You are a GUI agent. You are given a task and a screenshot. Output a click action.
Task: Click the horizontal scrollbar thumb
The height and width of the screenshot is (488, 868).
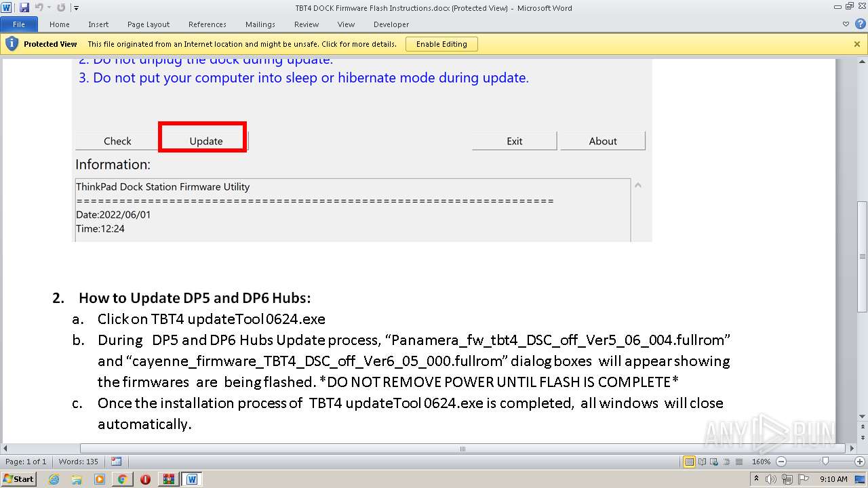[x=463, y=449]
